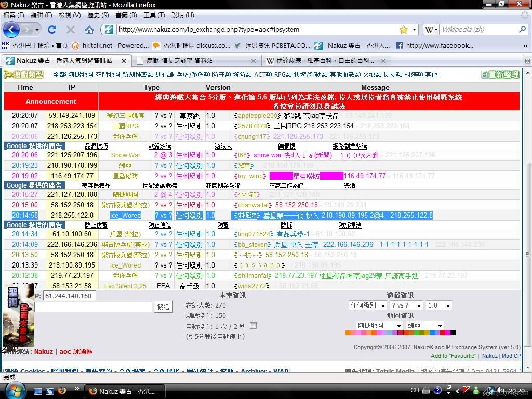Reload the page with the refresh icon
The image size is (532, 399).
tap(52, 30)
